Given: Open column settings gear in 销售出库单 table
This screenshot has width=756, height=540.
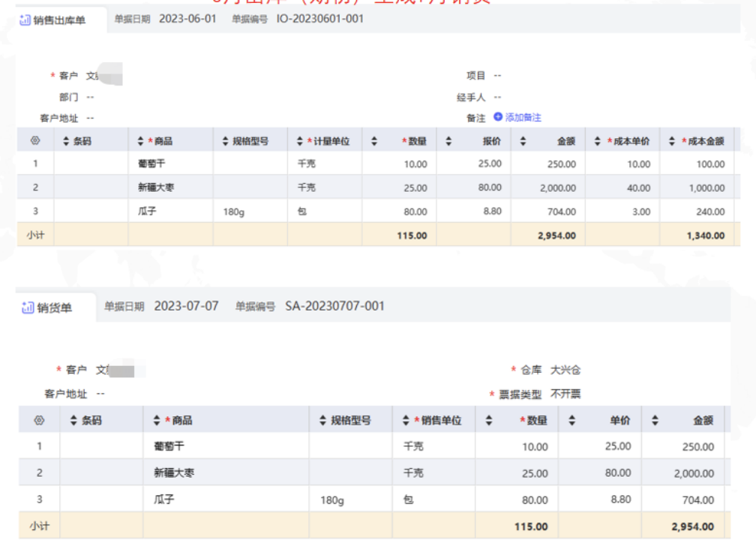Looking at the screenshot, I should pos(35,141).
